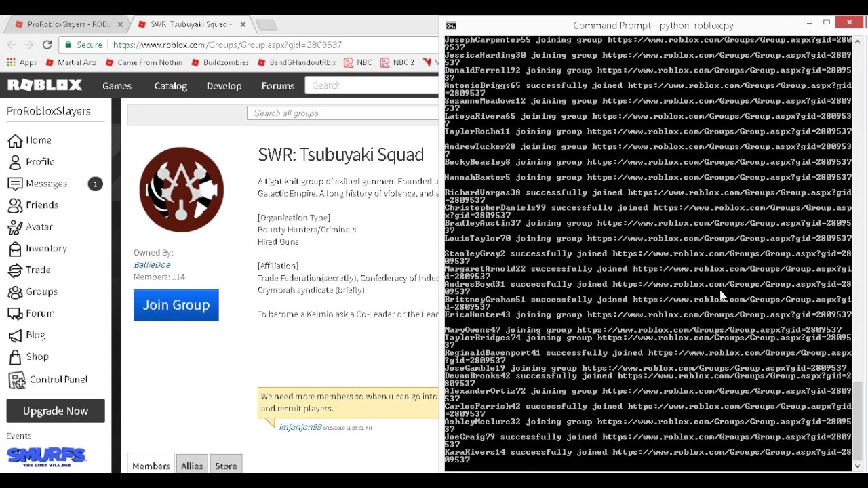Open owner BallieDoe's profile link
The image size is (868, 488).
click(152, 264)
